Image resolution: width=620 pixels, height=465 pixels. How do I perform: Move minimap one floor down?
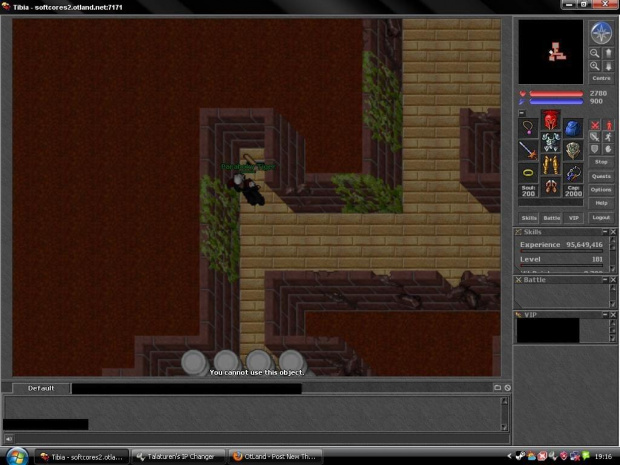(x=608, y=66)
